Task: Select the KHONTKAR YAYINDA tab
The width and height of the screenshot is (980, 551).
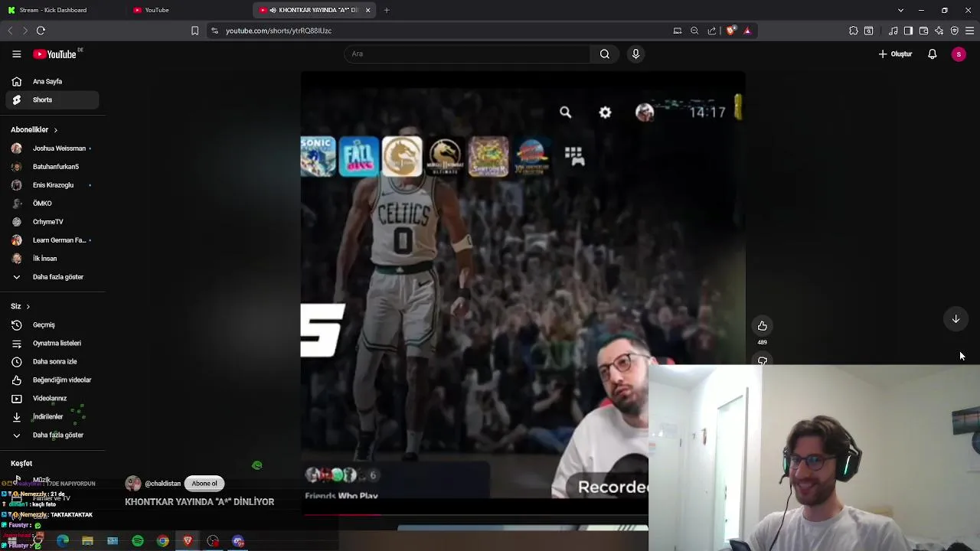Action: click(x=314, y=10)
